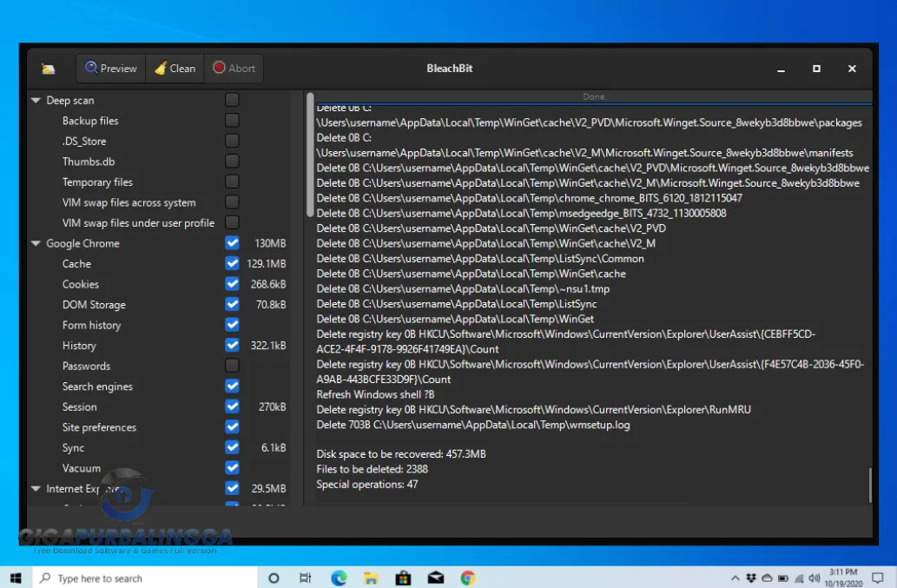This screenshot has width=897, height=588.
Task: Enable VIM swap files across system
Action: click(x=232, y=202)
